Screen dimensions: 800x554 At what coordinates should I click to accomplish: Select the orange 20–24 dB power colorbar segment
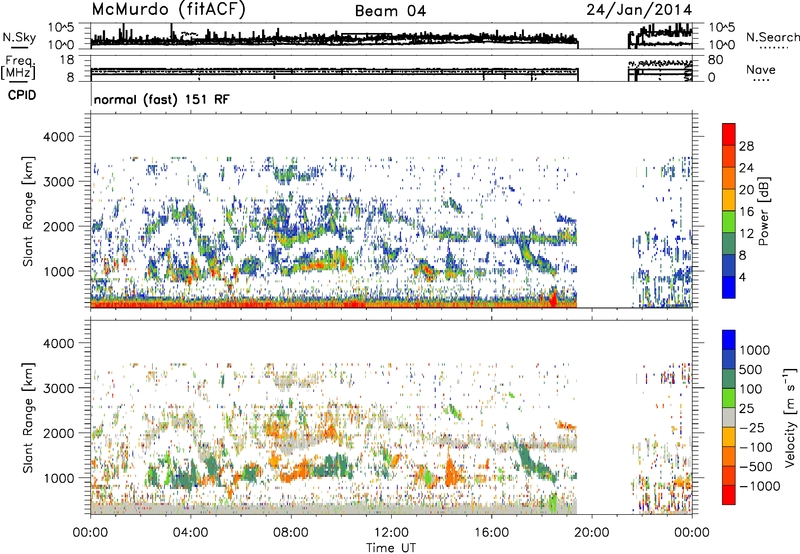coord(729,178)
